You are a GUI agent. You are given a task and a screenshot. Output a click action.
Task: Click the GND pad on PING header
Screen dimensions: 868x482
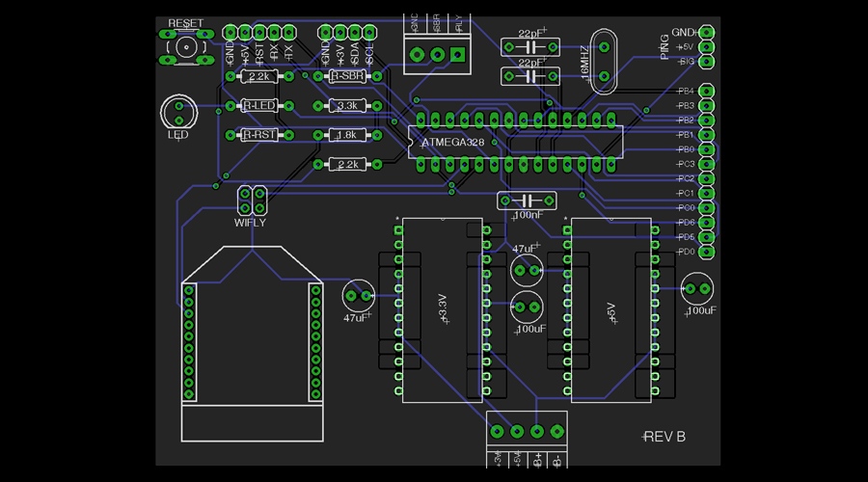[707, 32]
